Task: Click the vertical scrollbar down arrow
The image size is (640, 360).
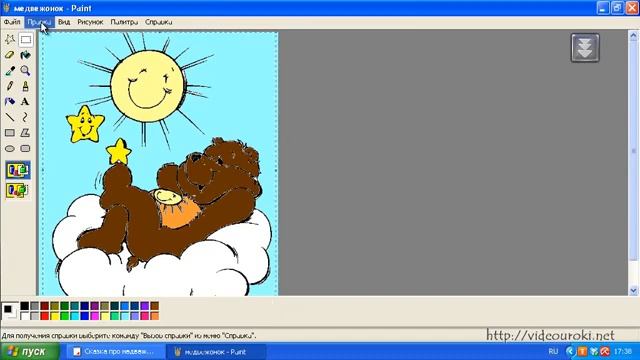Action: tap(633, 290)
